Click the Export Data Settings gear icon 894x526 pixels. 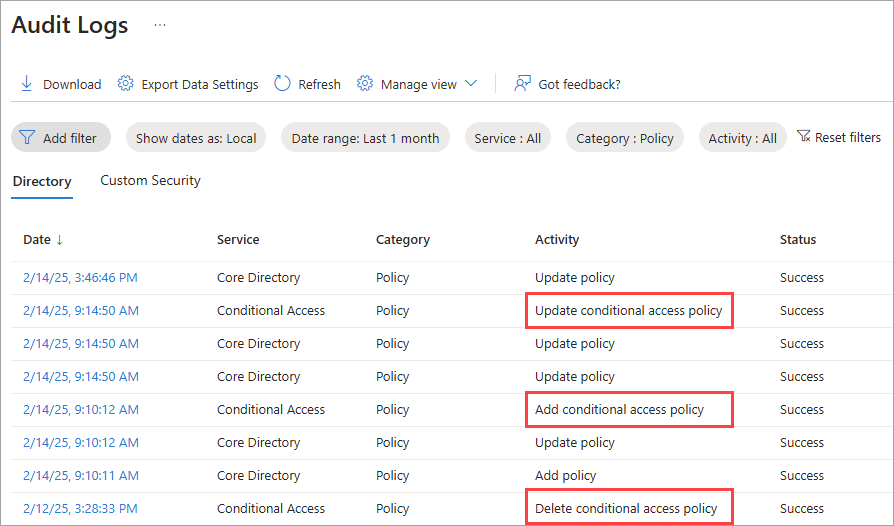point(125,84)
